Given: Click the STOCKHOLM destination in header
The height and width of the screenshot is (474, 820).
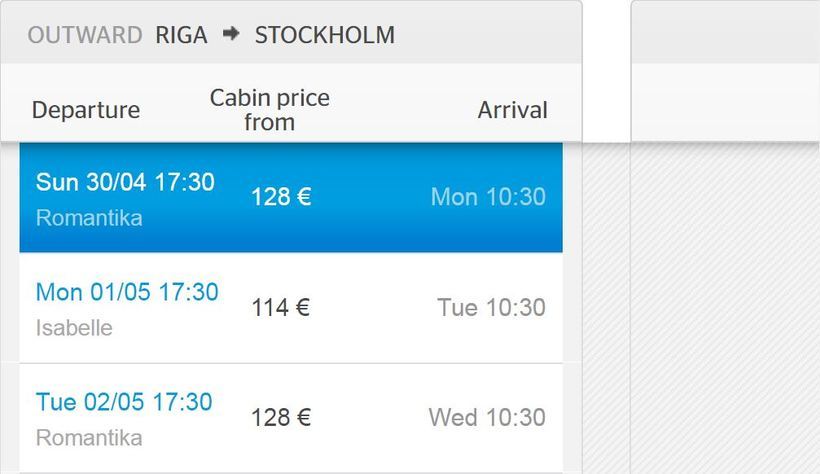Looking at the screenshot, I should click(x=324, y=35).
